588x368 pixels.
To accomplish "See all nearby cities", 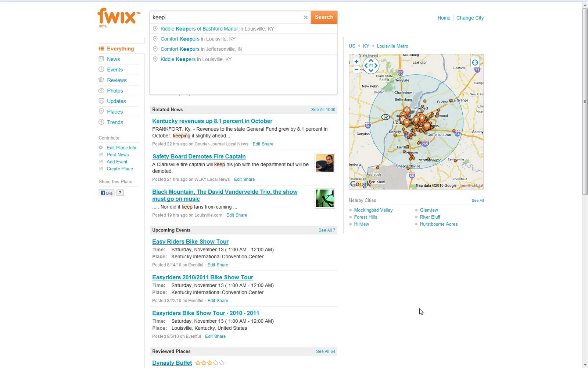I will (x=478, y=201).
